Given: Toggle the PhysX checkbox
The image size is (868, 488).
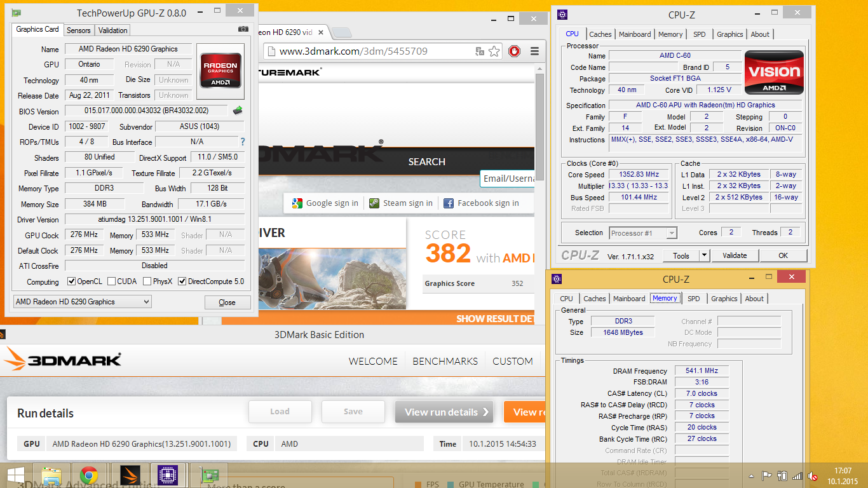Looking at the screenshot, I should [147, 281].
